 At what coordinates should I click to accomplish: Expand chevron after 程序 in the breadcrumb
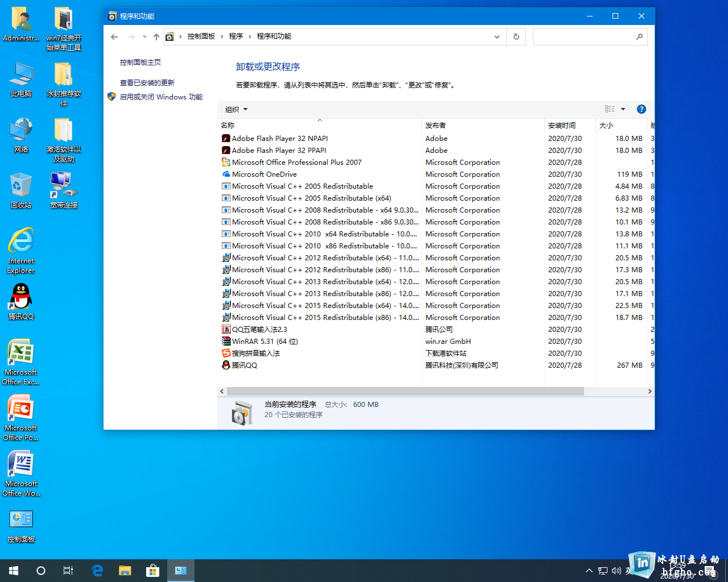[250, 36]
